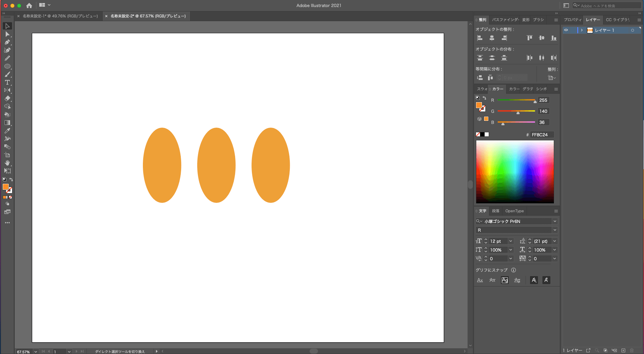Select the Curvature tool

coord(7,50)
